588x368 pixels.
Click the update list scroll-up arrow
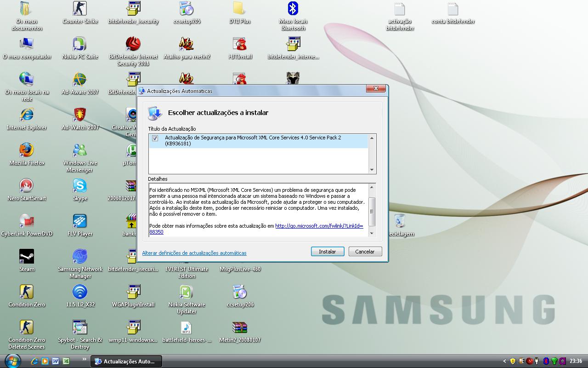[x=372, y=138]
